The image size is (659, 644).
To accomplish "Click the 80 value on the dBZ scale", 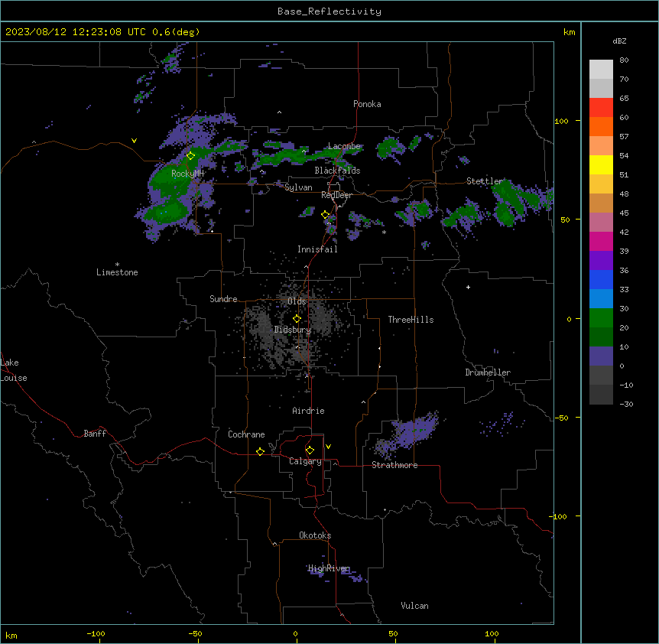I will [624, 60].
